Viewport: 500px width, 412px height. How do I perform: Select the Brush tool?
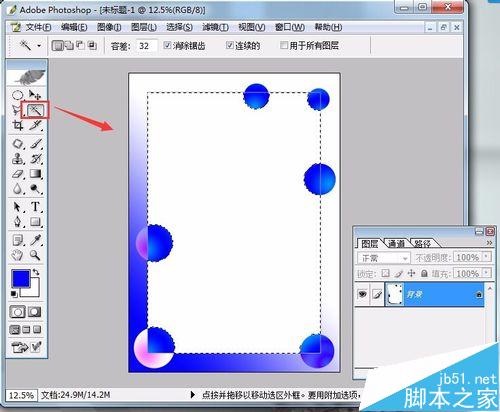pyautogui.click(x=35, y=144)
